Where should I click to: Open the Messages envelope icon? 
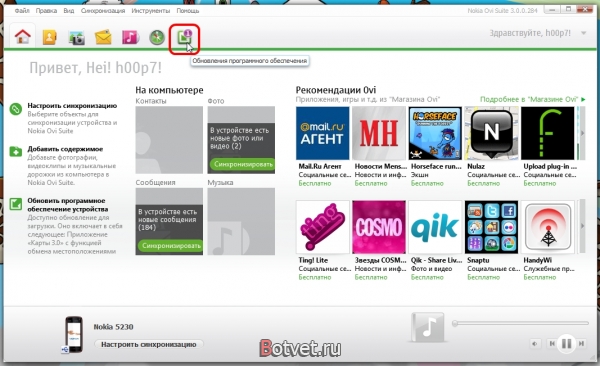click(x=103, y=37)
